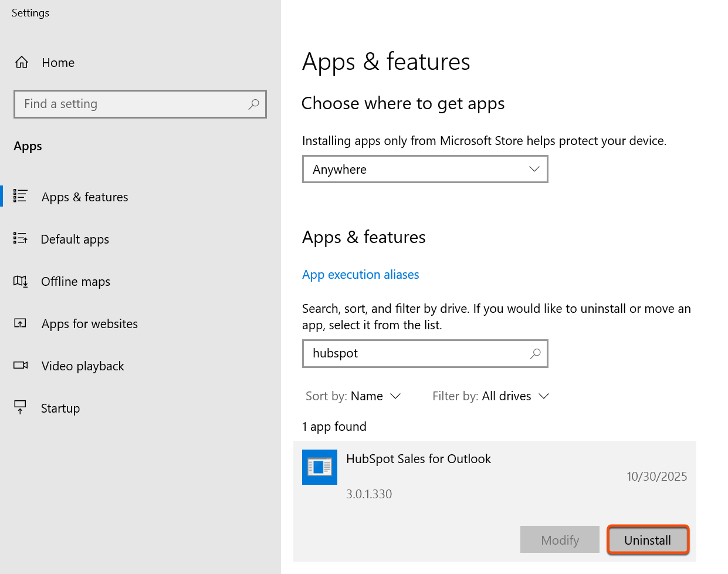The height and width of the screenshot is (574, 728).
Task: Select the Default apps icon
Action: click(21, 239)
